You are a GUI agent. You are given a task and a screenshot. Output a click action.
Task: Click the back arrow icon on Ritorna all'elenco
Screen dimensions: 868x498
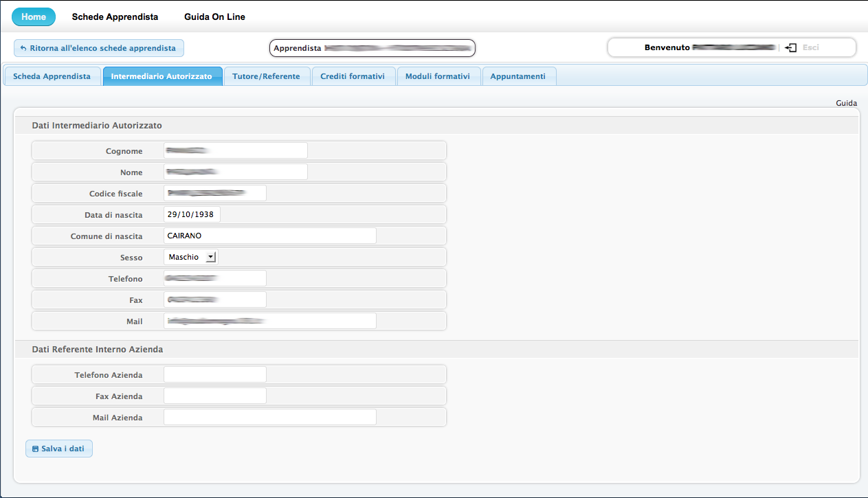[23, 48]
